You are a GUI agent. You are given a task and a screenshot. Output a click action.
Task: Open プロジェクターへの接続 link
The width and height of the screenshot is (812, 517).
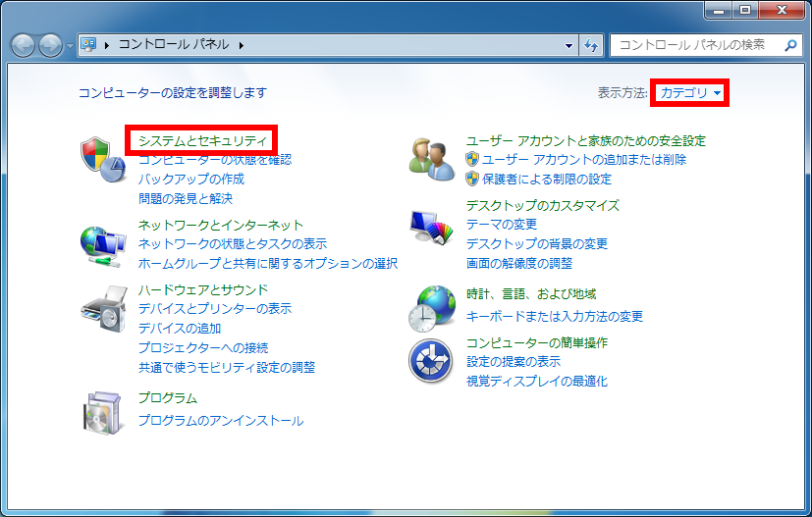[203, 347]
